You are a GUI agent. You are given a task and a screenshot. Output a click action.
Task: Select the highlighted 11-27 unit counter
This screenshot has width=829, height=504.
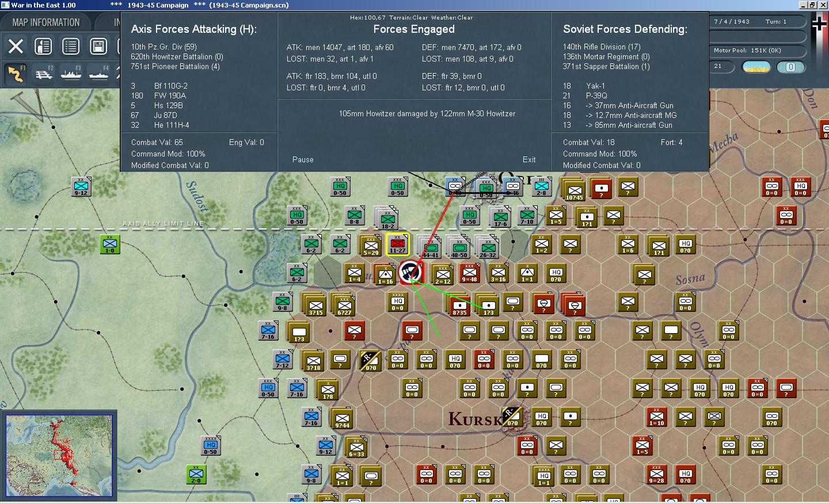pos(397,244)
